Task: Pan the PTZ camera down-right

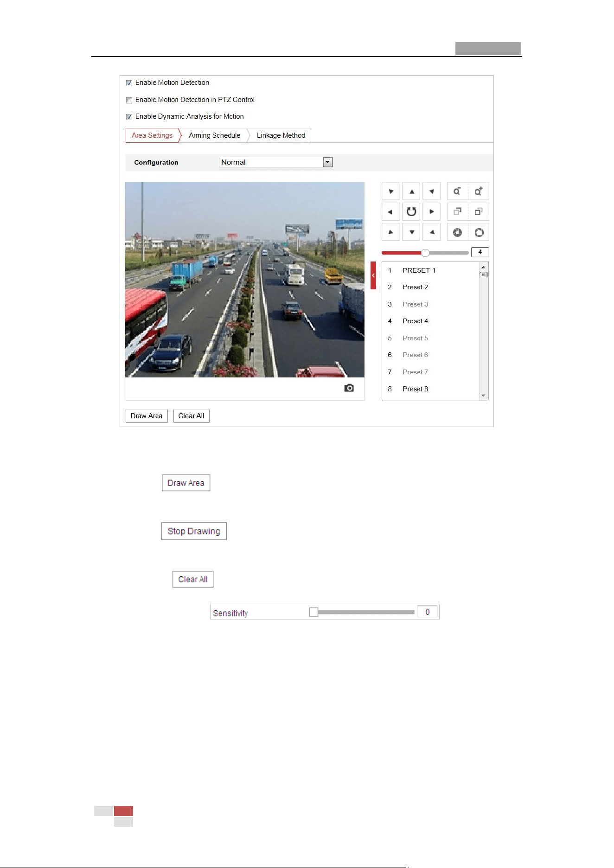Action: coord(432,232)
